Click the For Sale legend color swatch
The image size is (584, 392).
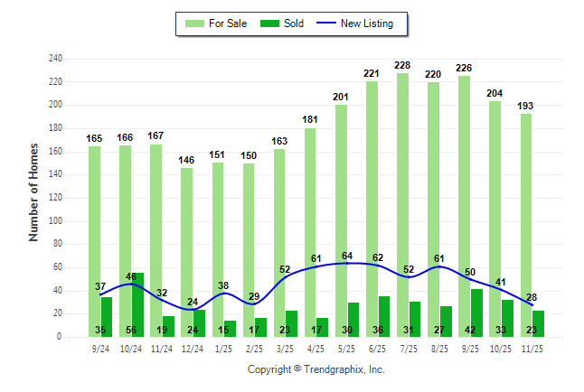click(x=193, y=23)
